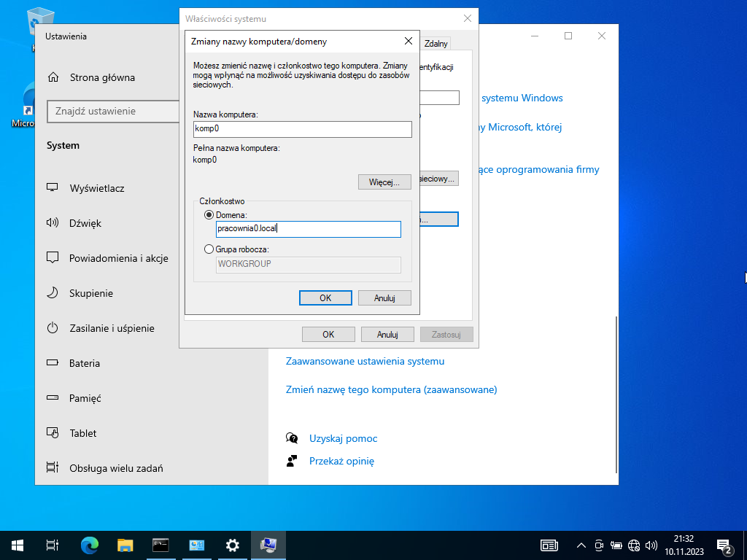
Task: Switch to System Properties taskbar icon
Action: pyautogui.click(x=268, y=545)
